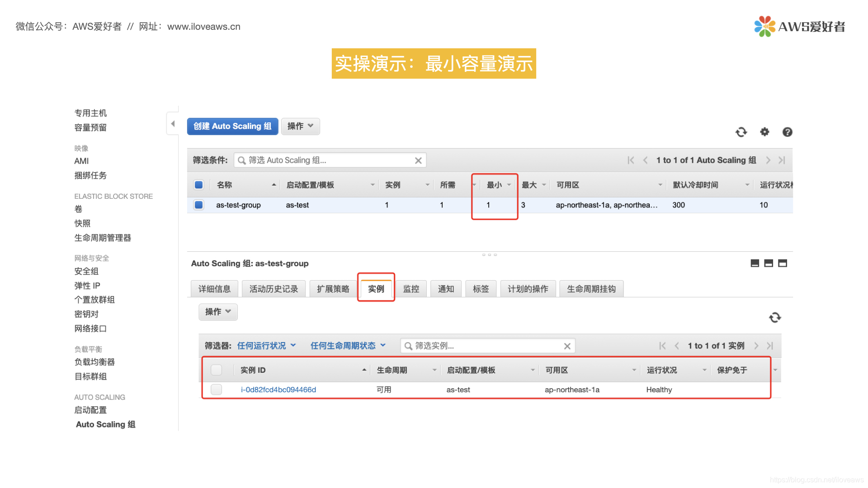Screen dimensions: 868x488
Task: Open the 标签 tab
Action: (x=481, y=289)
